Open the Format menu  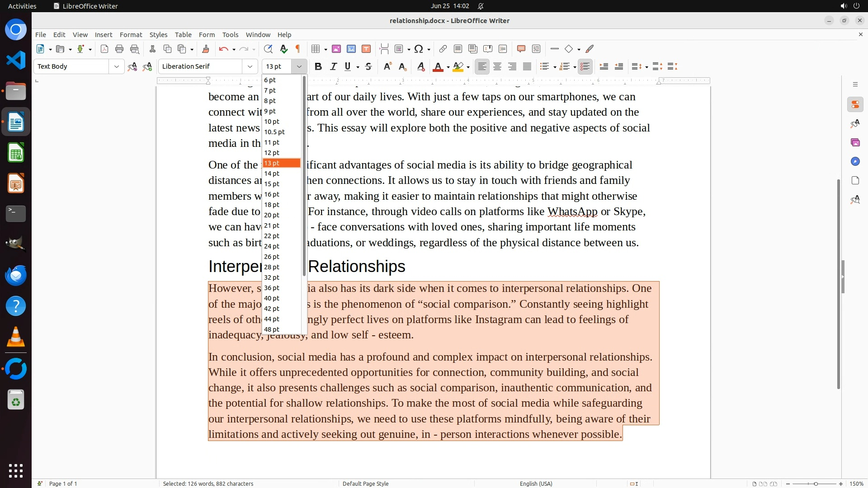pyautogui.click(x=131, y=34)
